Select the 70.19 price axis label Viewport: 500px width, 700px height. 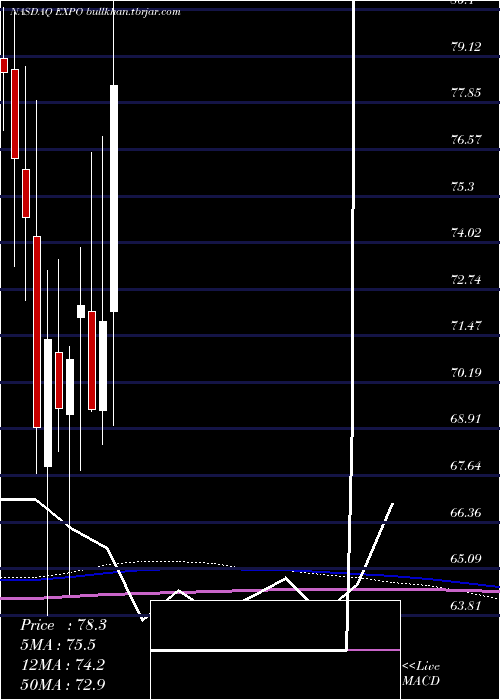coord(467,372)
